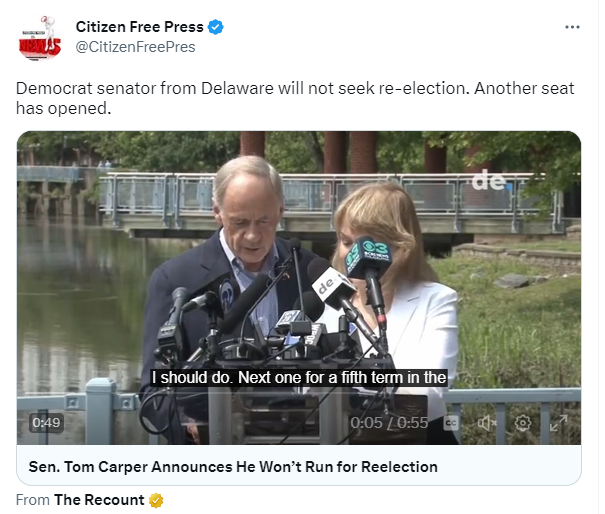The width and height of the screenshot is (605, 514).
Task: Click the video subtitle caption text
Action: click(299, 377)
